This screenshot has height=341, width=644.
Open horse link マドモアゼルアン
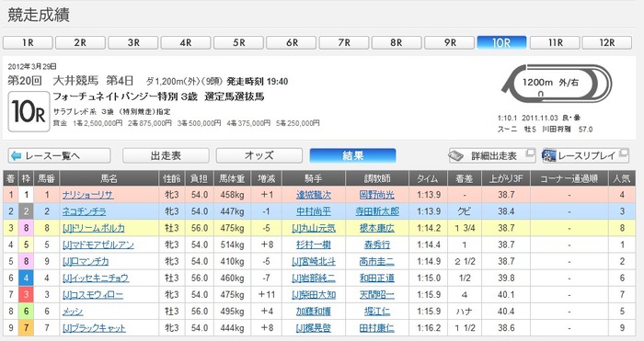pos(98,245)
